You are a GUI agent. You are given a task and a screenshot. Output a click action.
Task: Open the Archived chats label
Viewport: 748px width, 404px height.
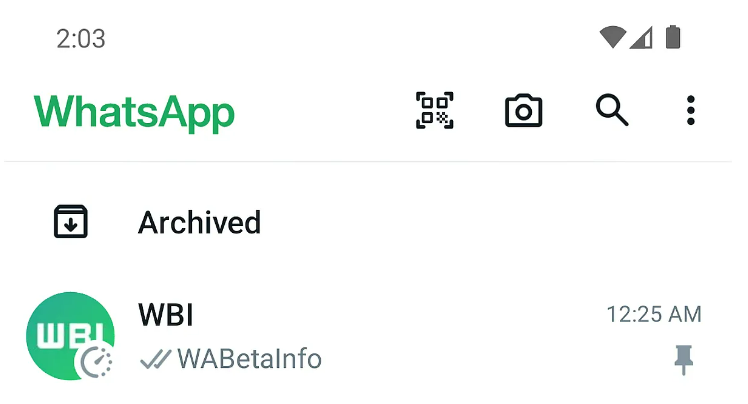(199, 223)
